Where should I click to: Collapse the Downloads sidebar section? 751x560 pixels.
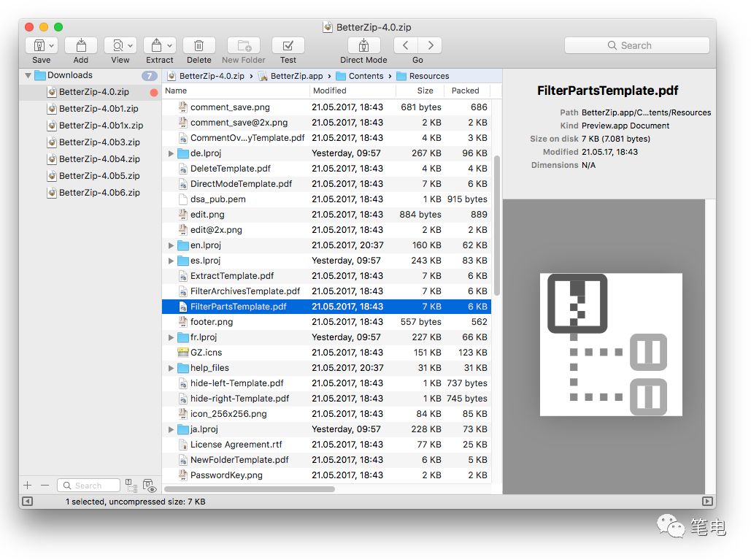click(27, 75)
